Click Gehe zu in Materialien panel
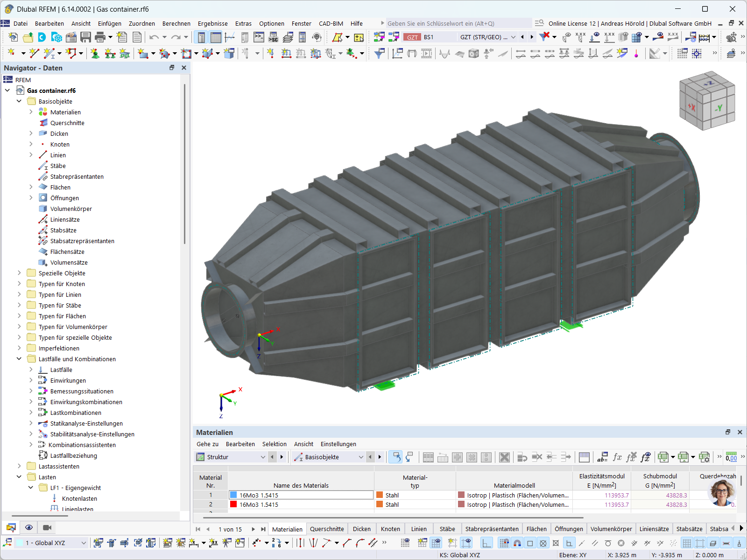Image resolution: width=747 pixels, height=560 pixels. pyautogui.click(x=207, y=444)
